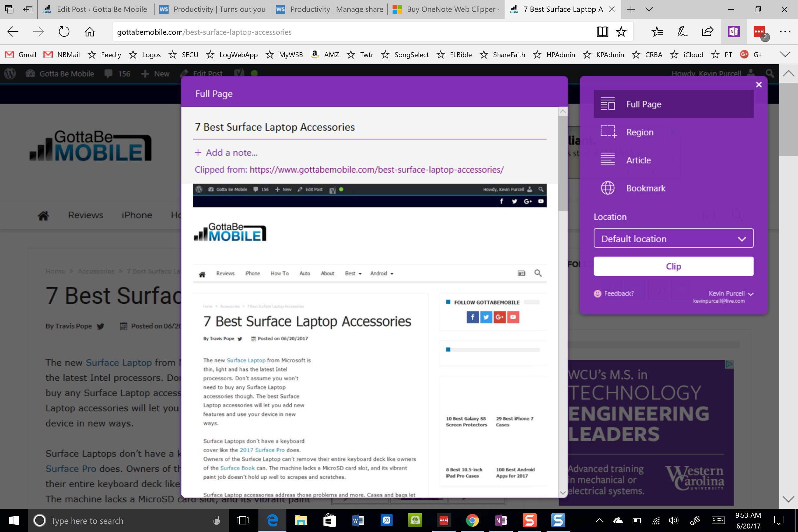This screenshot has width=798, height=532.
Task: Go back with the Back arrow
Action: 13,32
